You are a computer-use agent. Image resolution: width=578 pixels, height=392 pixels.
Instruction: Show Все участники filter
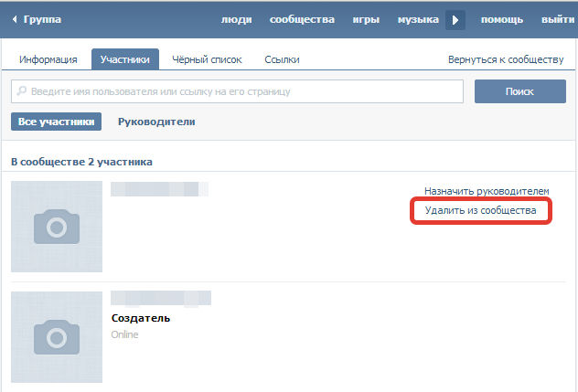(56, 122)
